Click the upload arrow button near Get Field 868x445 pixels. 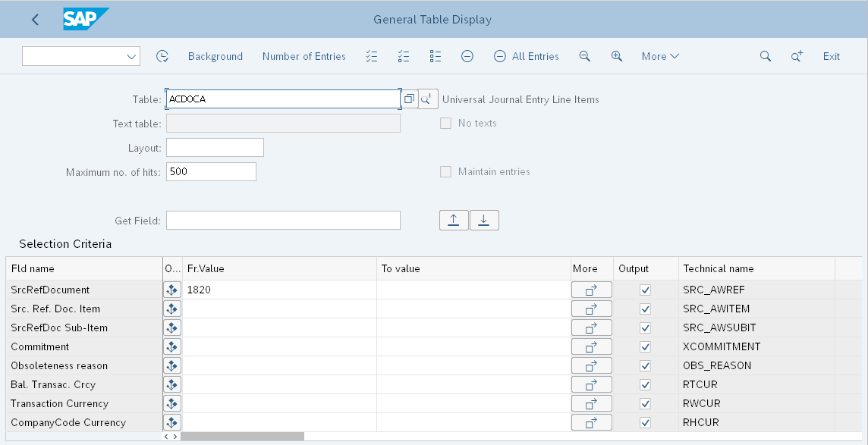pos(454,220)
